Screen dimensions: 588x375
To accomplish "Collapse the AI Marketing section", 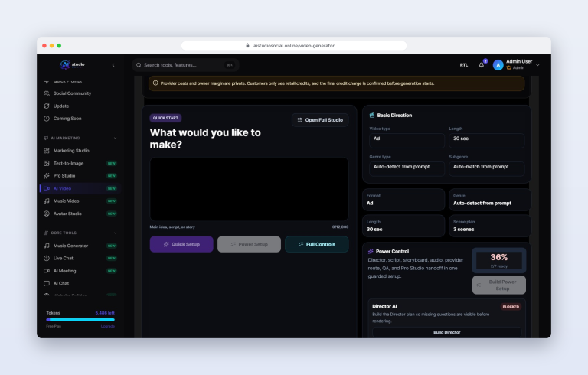I will (x=115, y=138).
